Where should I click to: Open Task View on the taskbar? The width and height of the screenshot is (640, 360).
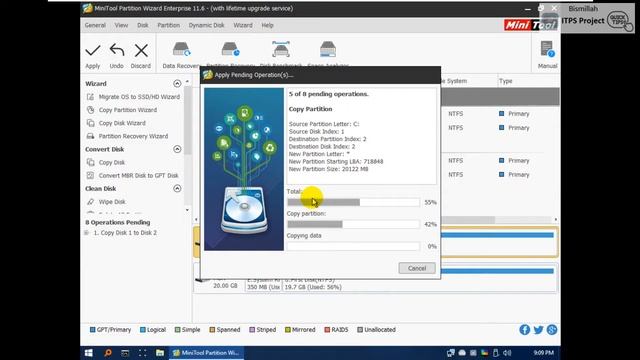(142, 353)
